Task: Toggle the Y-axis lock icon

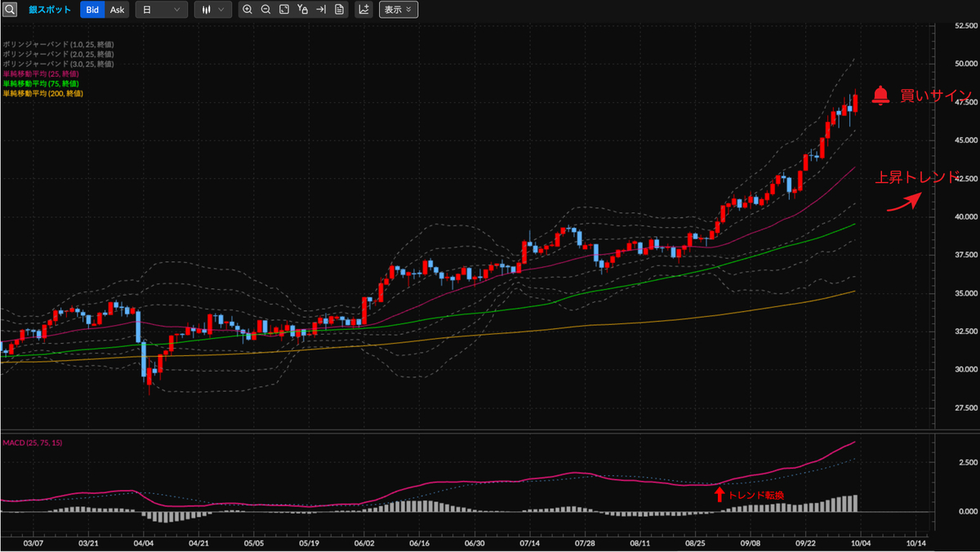Action: point(303,10)
